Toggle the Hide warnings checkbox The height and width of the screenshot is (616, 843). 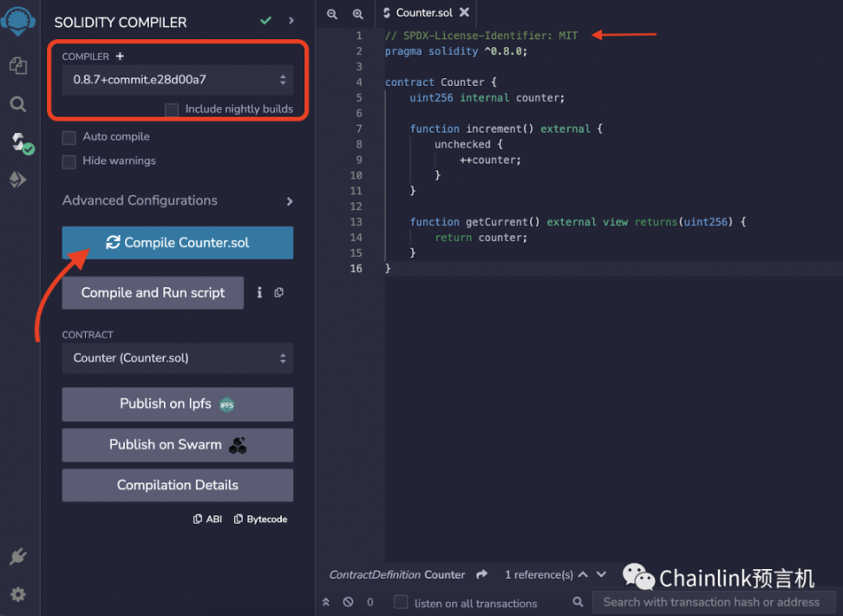tap(69, 161)
